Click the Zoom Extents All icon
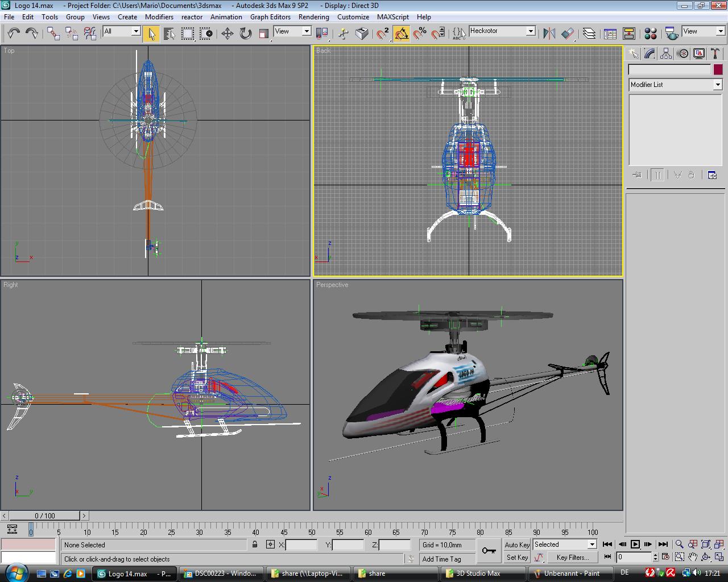Image resolution: width=728 pixels, height=582 pixels. click(719, 544)
